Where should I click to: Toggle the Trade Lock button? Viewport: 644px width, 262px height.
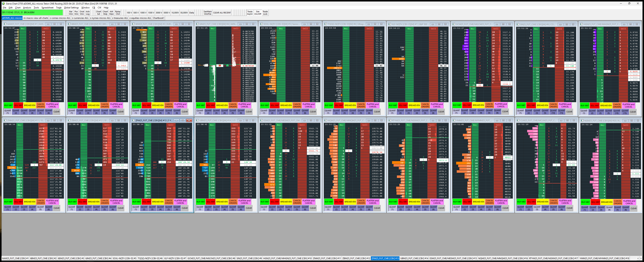[265, 12]
